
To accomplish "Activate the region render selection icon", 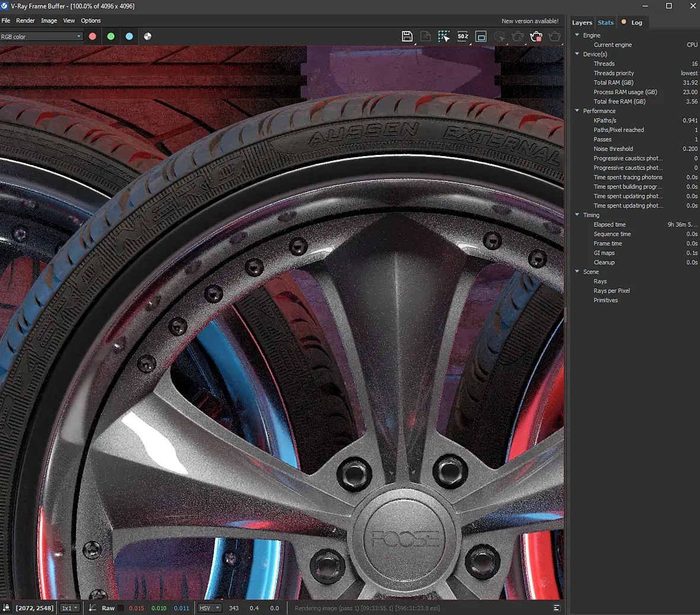I will 444,36.
